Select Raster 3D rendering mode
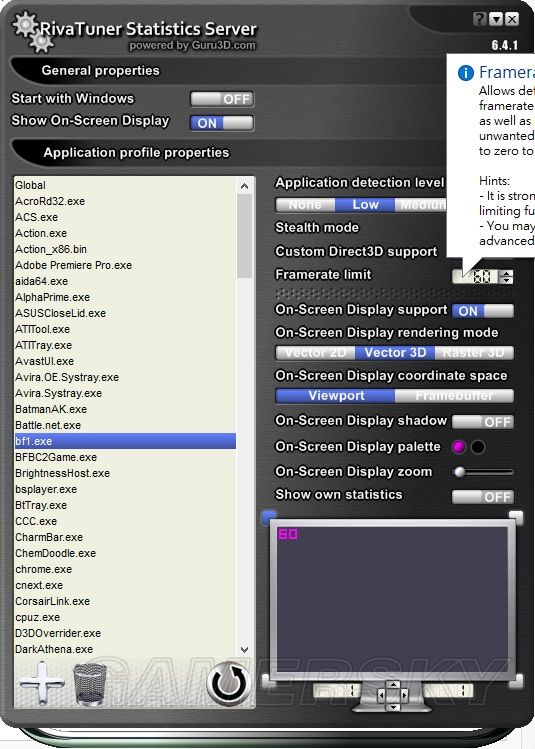The image size is (535, 749). [474, 353]
